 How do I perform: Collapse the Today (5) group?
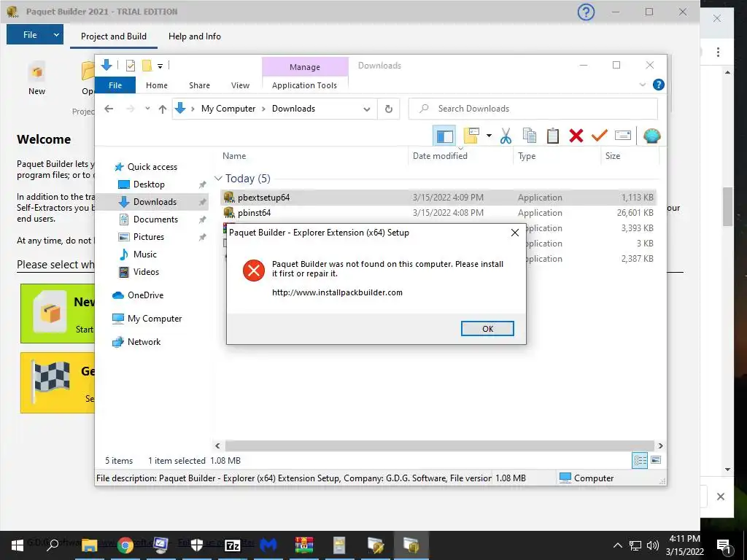click(x=218, y=179)
